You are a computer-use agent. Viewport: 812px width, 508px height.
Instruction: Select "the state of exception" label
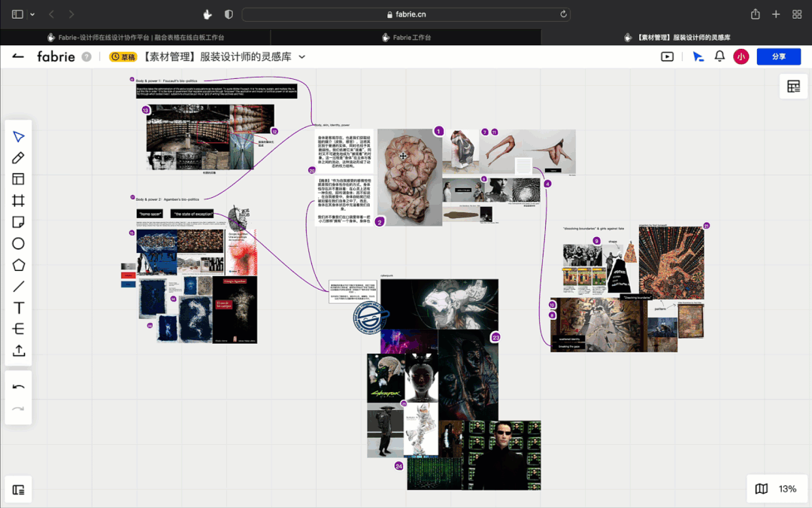click(x=192, y=214)
